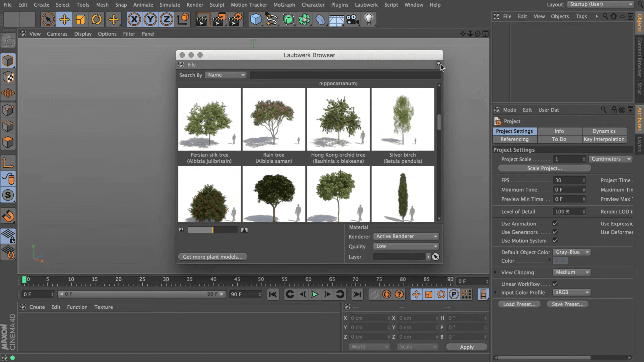Select the Rotate tool icon
The height and width of the screenshot is (362, 644).
click(x=96, y=19)
